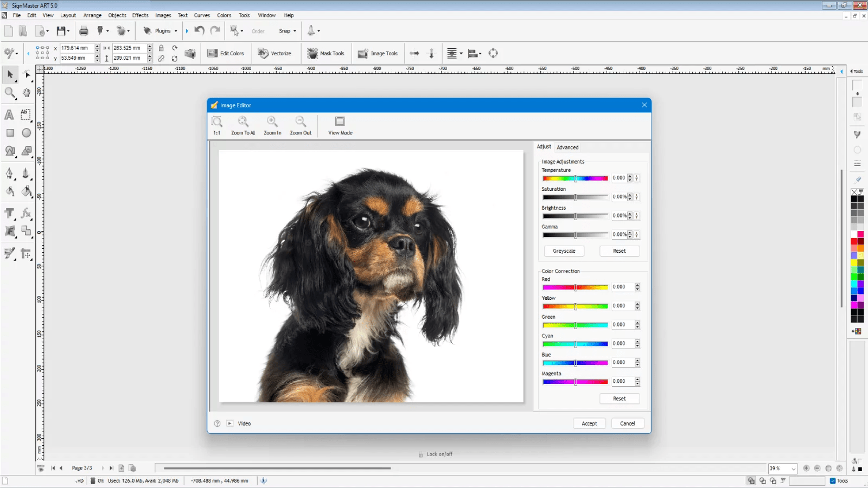Click the Gamma slider
This screenshot has height=488, width=868.
[575, 235]
